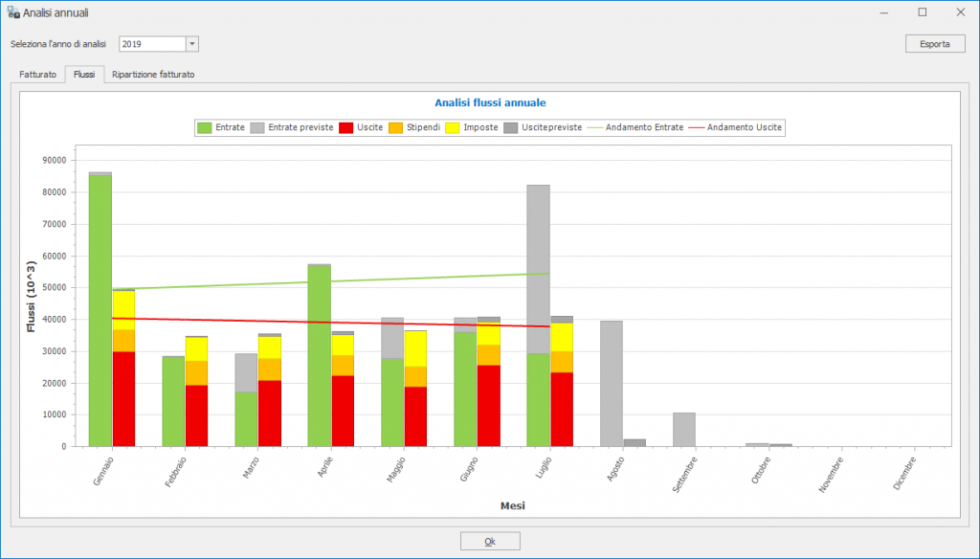Click the Seleziona l'anno di analisi label
Image resolution: width=980 pixels, height=559 pixels.
[x=58, y=44]
